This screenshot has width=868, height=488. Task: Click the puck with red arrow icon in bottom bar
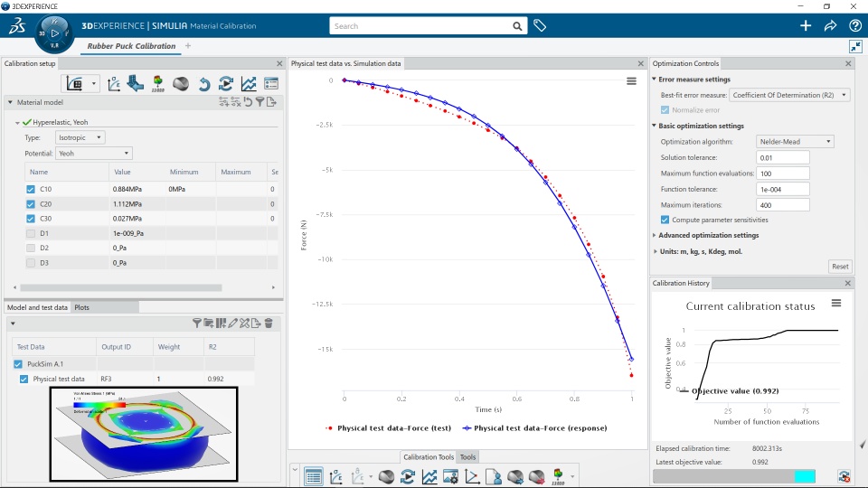tap(536, 476)
